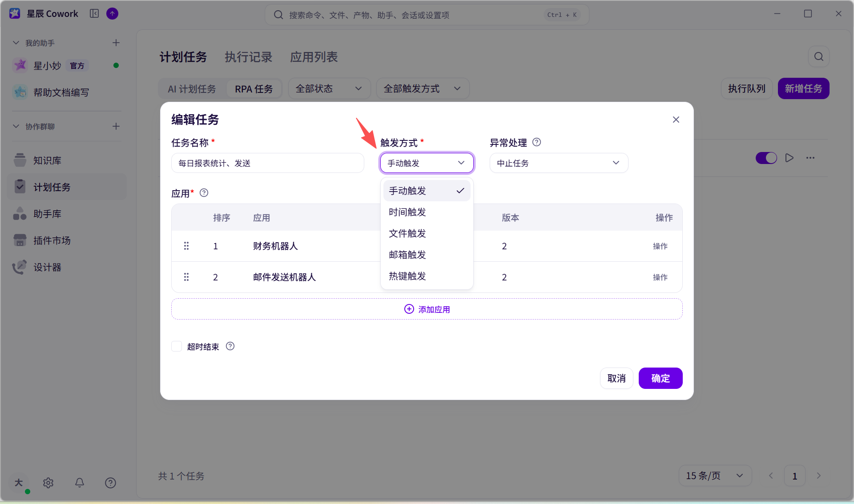Screen dimensions: 854x504
Task: Toggle the task enable switch
Action: [766, 158]
